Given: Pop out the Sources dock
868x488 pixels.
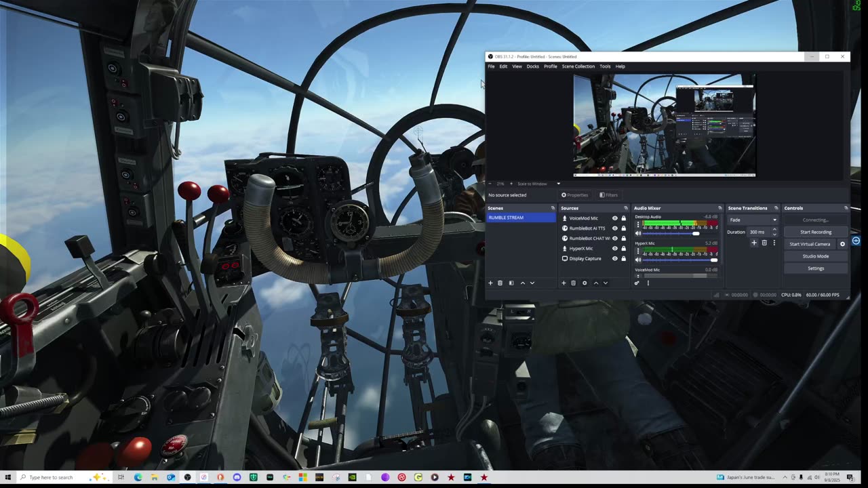Looking at the screenshot, I should 626,208.
